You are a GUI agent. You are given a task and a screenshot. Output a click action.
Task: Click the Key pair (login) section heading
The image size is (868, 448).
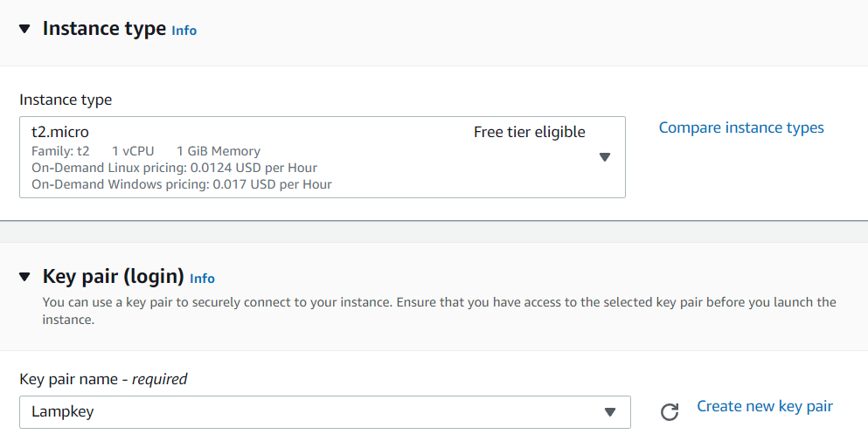[113, 277]
